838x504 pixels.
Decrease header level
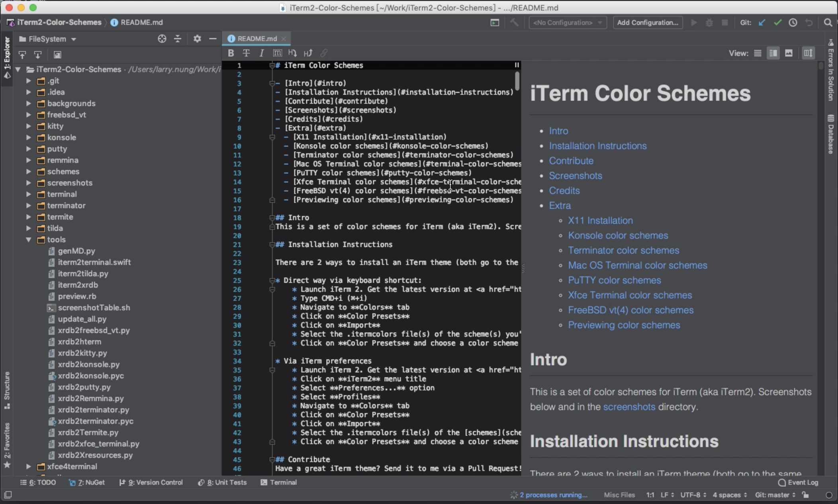point(292,53)
